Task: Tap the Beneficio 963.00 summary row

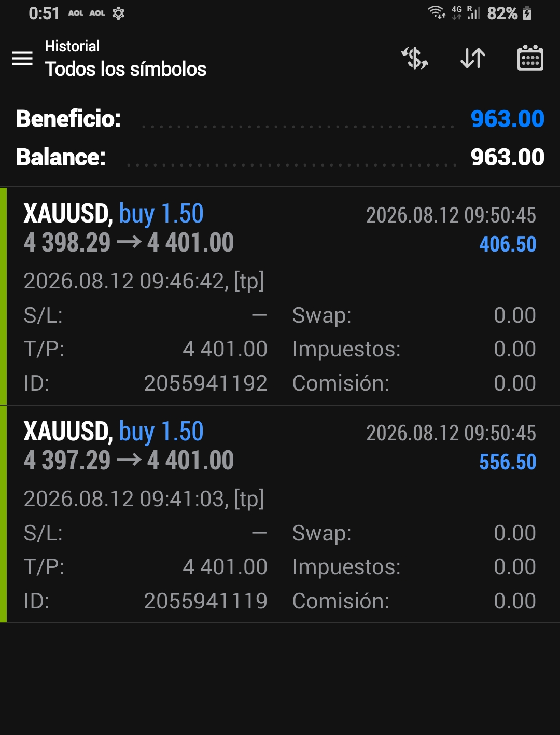Action: pyautogui.click(x=280, y=119)
